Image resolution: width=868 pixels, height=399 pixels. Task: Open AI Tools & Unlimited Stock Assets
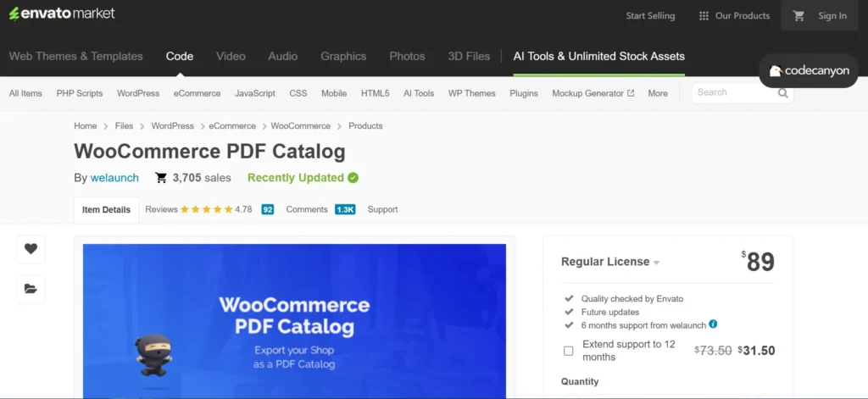click(599, 57)
